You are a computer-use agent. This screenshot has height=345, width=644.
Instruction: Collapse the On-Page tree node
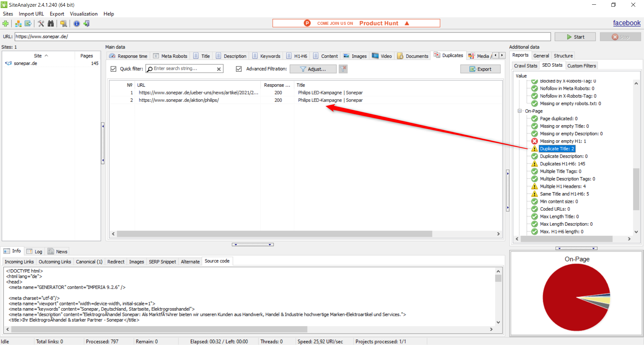tap(520, 111)
